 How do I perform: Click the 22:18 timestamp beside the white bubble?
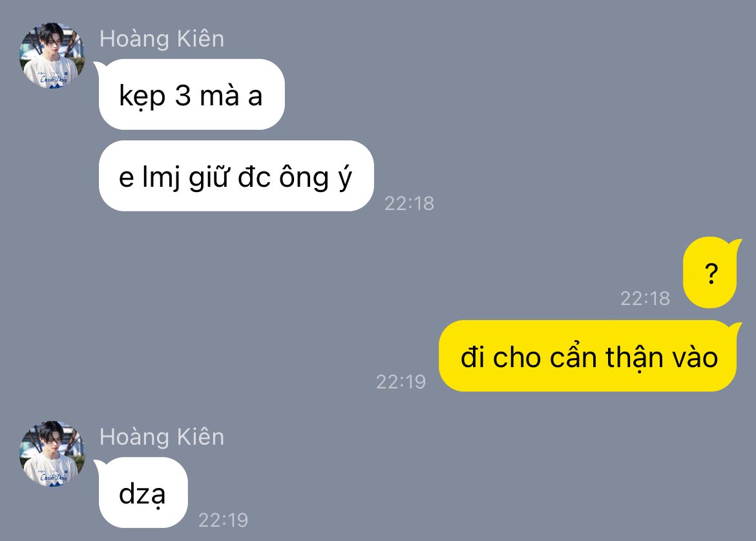[x=410, y=204]
